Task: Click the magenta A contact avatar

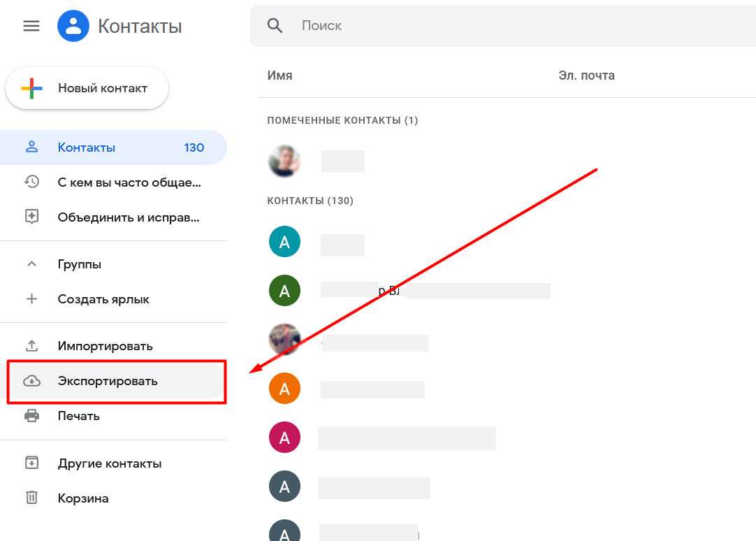Action: pos(284,438)
